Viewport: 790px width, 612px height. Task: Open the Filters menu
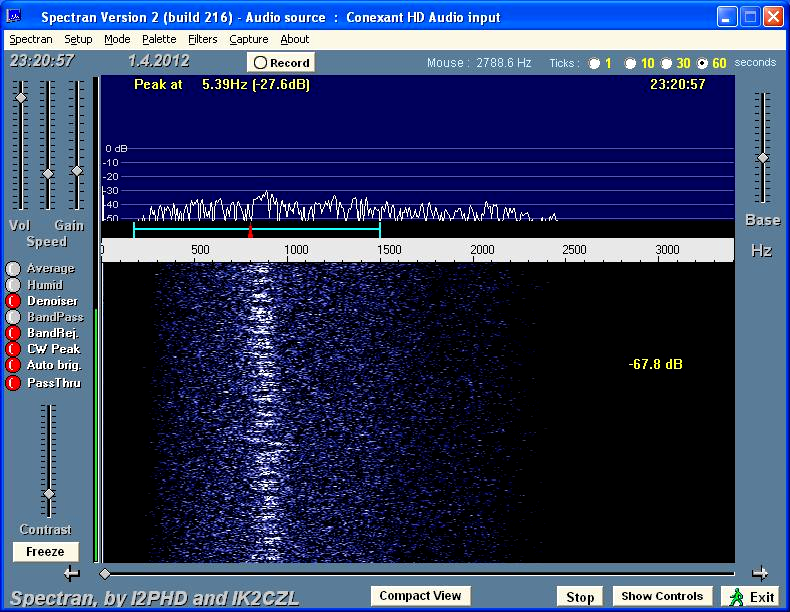coord(203,39)
